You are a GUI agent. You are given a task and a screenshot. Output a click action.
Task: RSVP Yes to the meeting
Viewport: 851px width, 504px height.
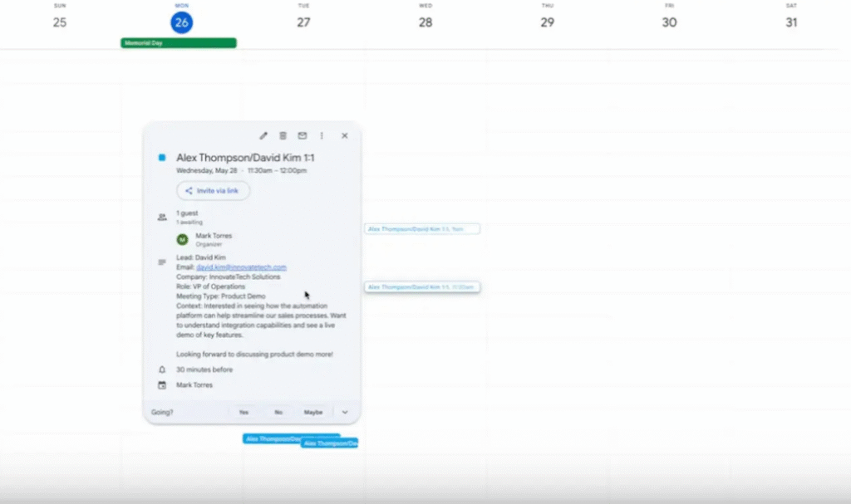pyautogui.click(x=243, y=412)
